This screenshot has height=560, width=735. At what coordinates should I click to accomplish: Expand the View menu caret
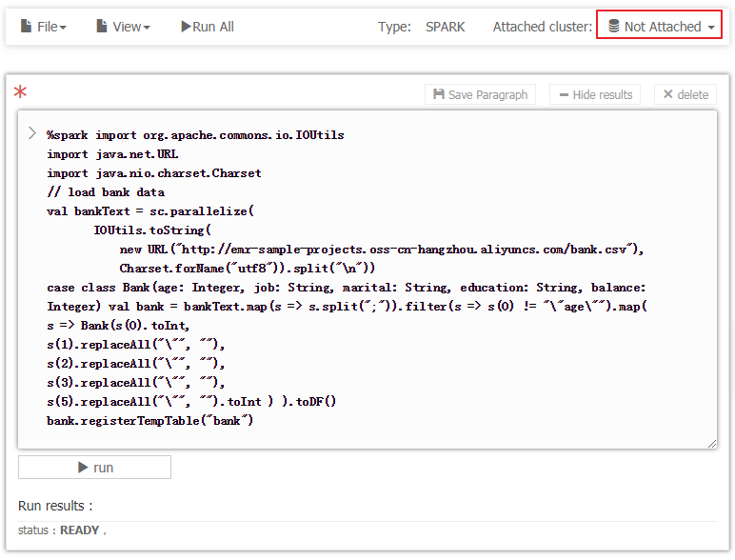pos(147,28)
